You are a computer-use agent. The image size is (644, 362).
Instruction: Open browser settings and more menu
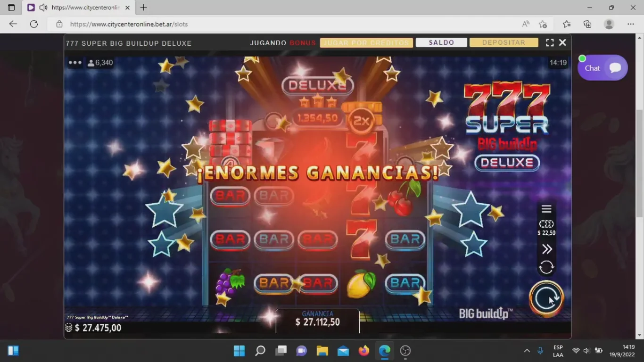tap(631, 24)
